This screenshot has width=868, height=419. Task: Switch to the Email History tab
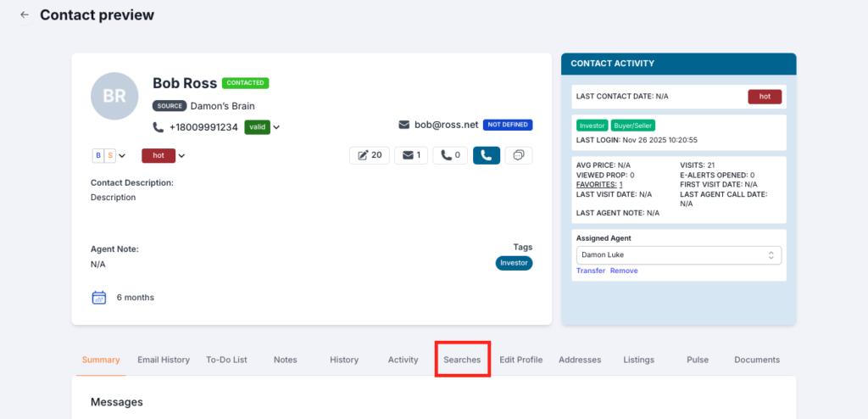(x=164, y=360)
